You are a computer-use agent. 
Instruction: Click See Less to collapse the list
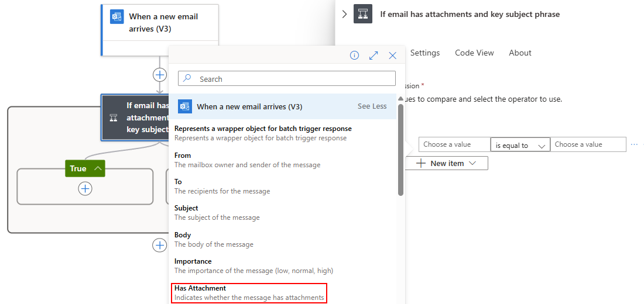tap(372, 106)
